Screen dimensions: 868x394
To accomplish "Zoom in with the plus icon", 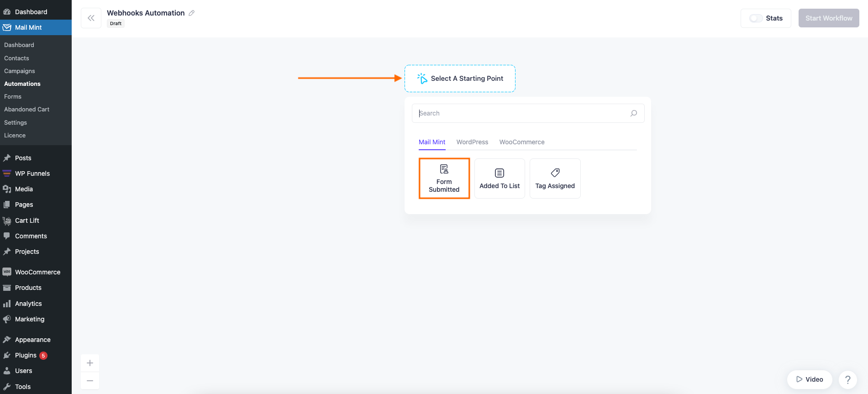I will click(90, 363).
